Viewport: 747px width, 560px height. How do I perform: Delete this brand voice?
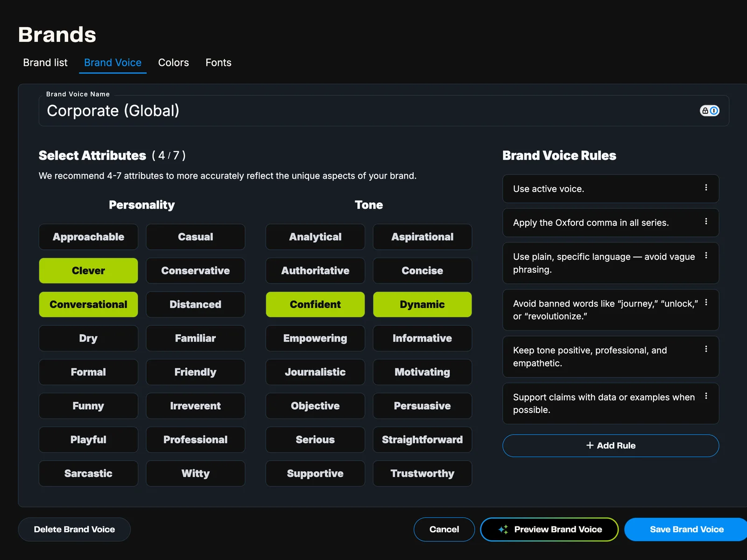74,529
